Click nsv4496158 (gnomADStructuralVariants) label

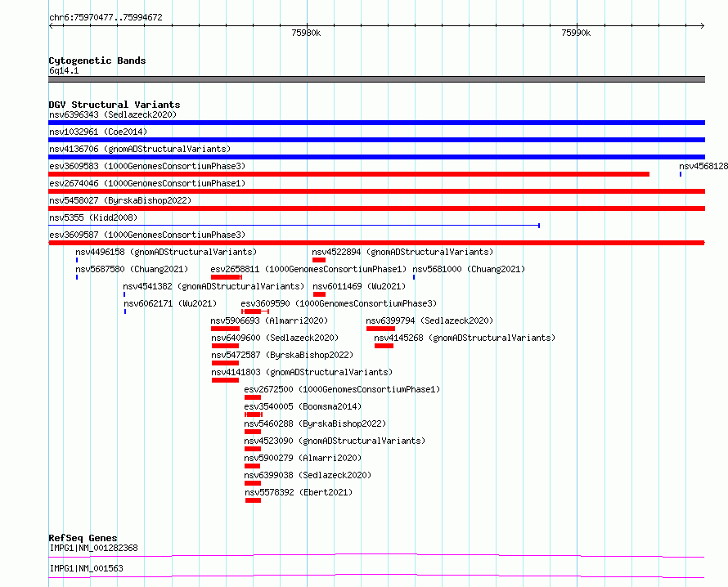tap(166, 252)
